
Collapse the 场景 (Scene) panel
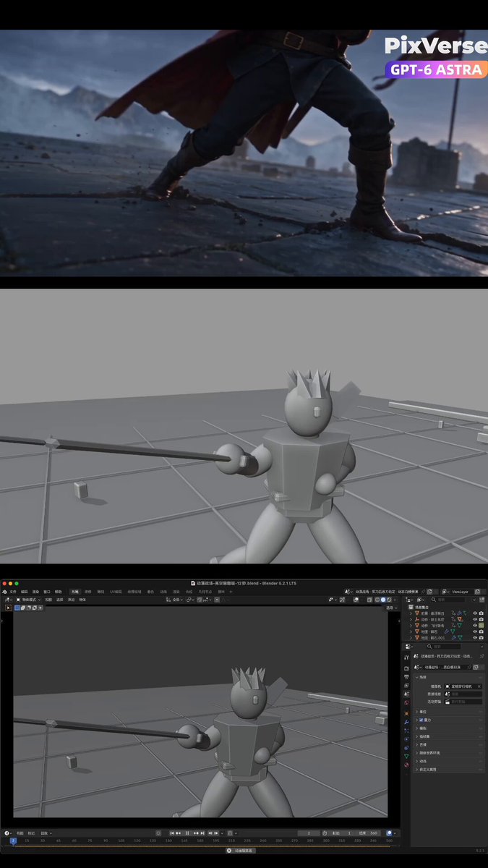pos(417,677)
